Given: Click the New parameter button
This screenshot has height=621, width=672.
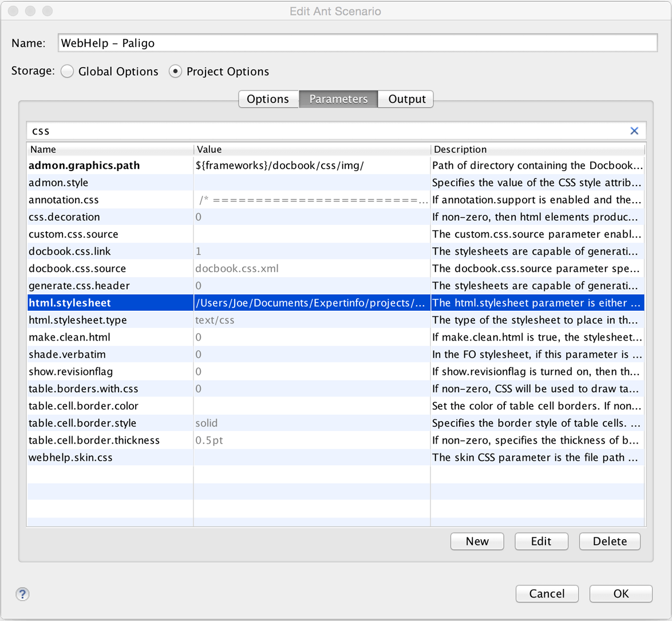Looking at the screenshot, I should point(477,541).
